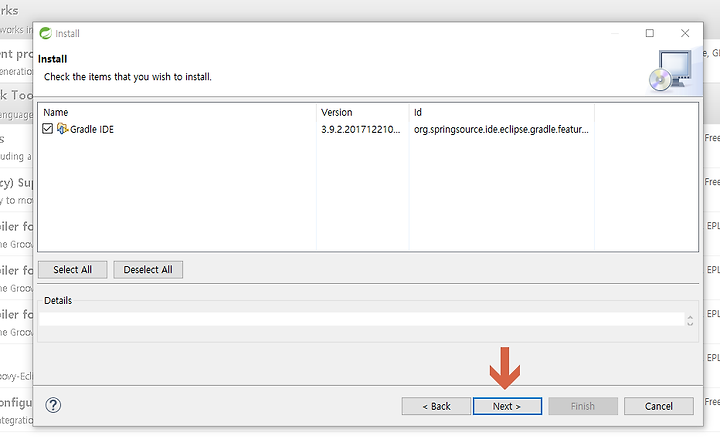Uncheck the Gradle IDE checkbox

[47, 129]
